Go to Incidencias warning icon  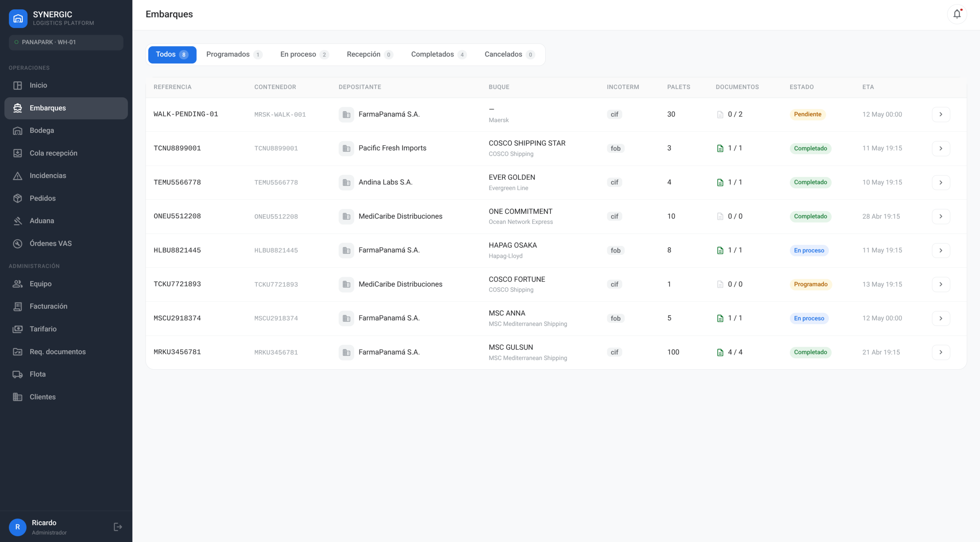coord(18,176)
